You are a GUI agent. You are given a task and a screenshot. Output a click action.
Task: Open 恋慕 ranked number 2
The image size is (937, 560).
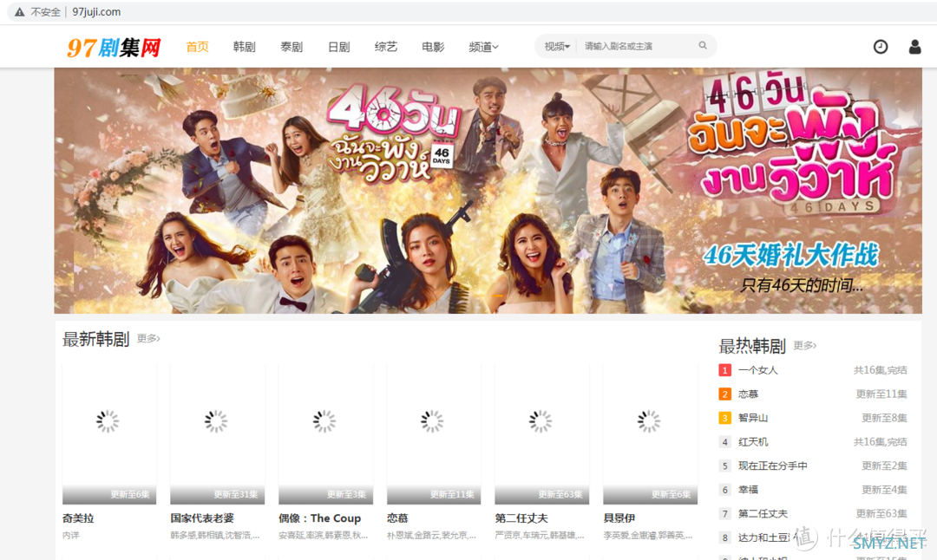tap(748, 394)
